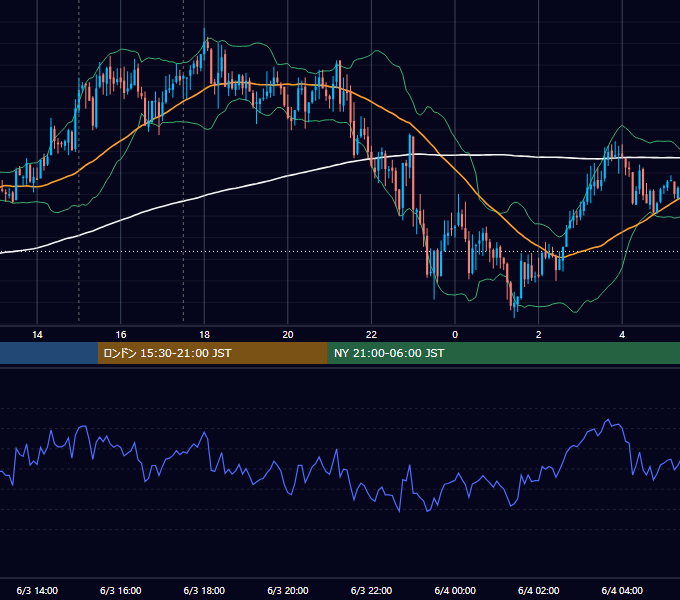The image size is (680, 600).
Task: Click the 6/3 18:00 date label
Action: coord(204,590)
